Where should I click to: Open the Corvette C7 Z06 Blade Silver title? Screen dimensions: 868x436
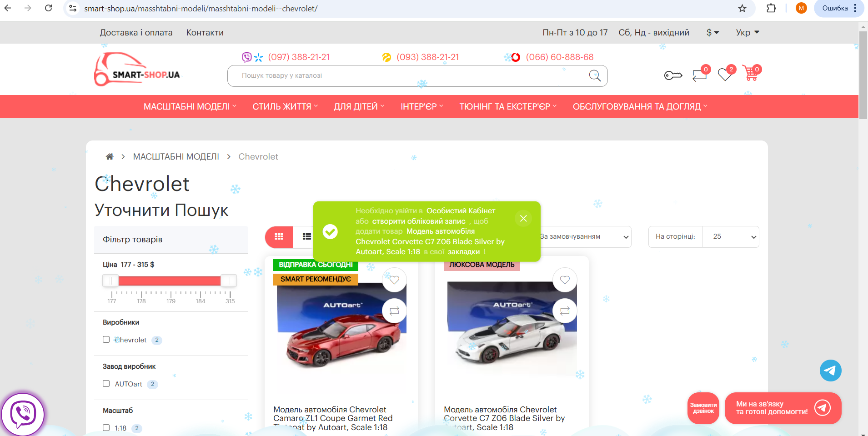pyautogui.click(x=504, y=418)
